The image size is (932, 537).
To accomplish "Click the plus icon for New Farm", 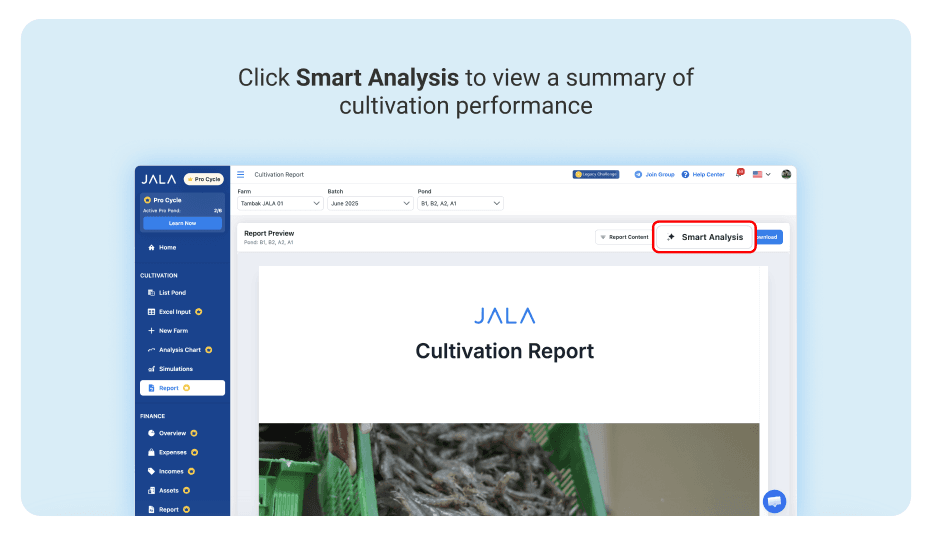I will pos(152,331).
